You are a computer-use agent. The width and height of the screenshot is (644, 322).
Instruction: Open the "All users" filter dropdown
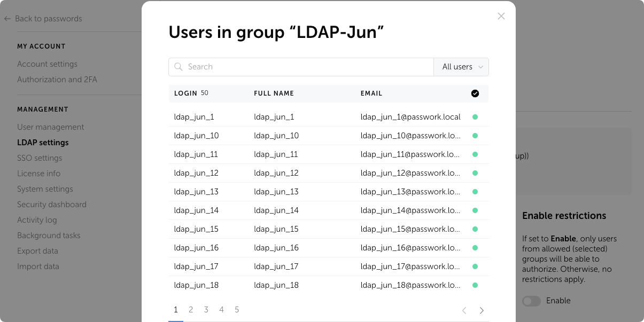pos(461,67)
